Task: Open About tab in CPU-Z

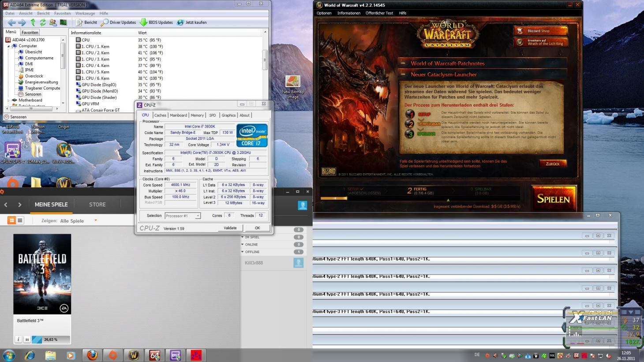Action: click(244, 116)
